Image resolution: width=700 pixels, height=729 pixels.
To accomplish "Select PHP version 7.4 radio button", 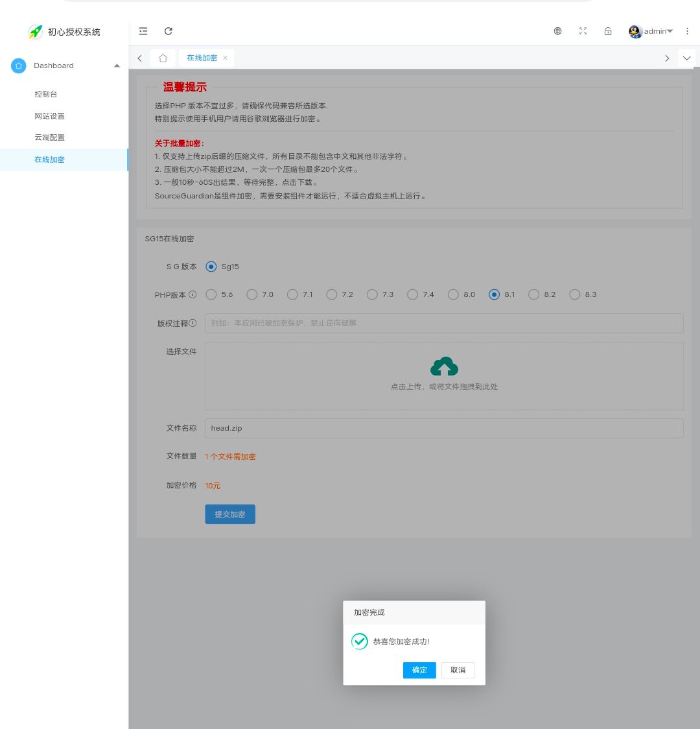I will pos(413,294).
